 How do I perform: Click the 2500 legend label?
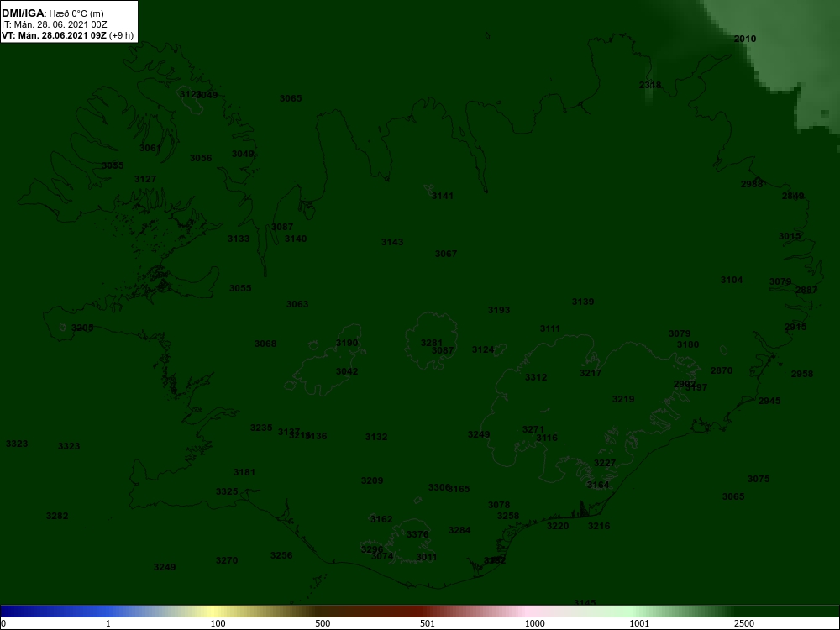click(744, 623)
